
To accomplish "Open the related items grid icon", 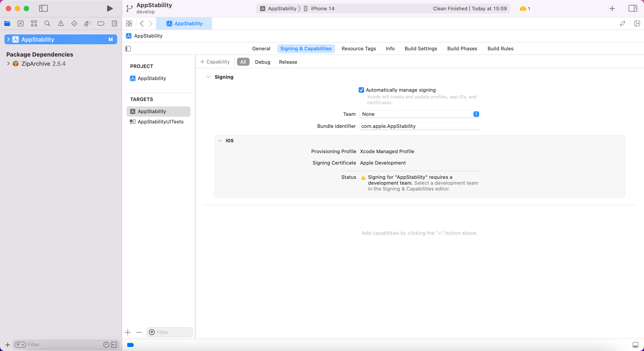I will point(129,23).
